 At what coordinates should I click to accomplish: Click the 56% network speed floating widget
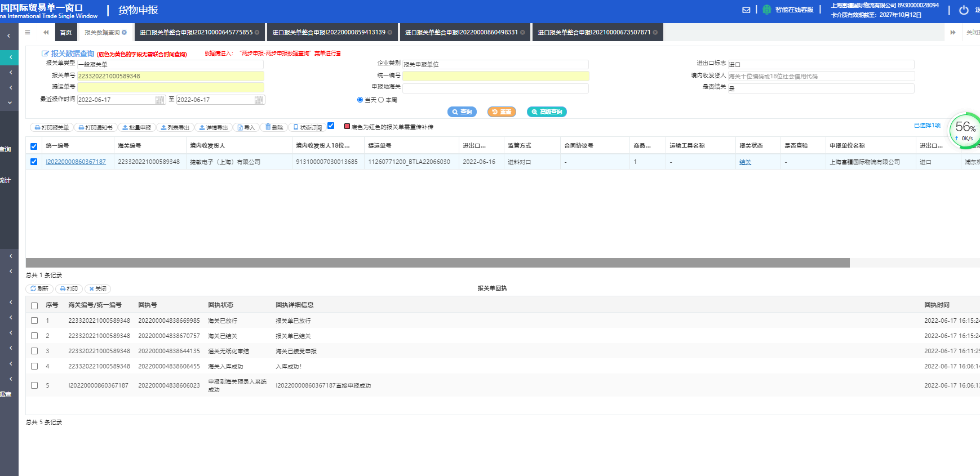[965, 131]
